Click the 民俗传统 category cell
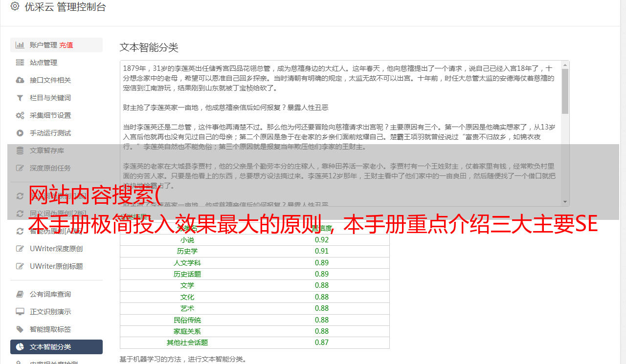Viewport: 626px width, 364px height. pyautogui.click(x=187, y=320)
